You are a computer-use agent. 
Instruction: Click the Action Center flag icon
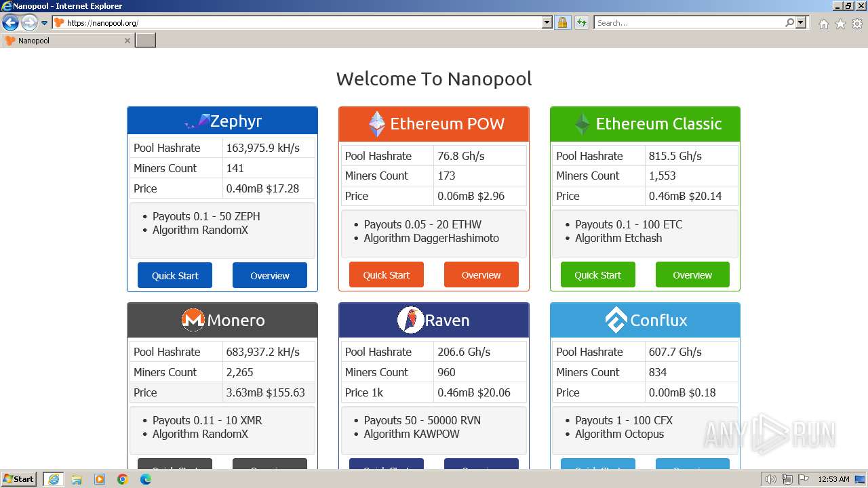pos(803,479)
